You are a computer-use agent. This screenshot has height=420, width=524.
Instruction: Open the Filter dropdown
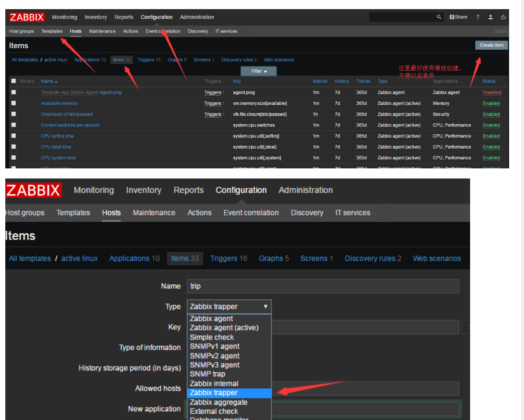tap(258, 70)
